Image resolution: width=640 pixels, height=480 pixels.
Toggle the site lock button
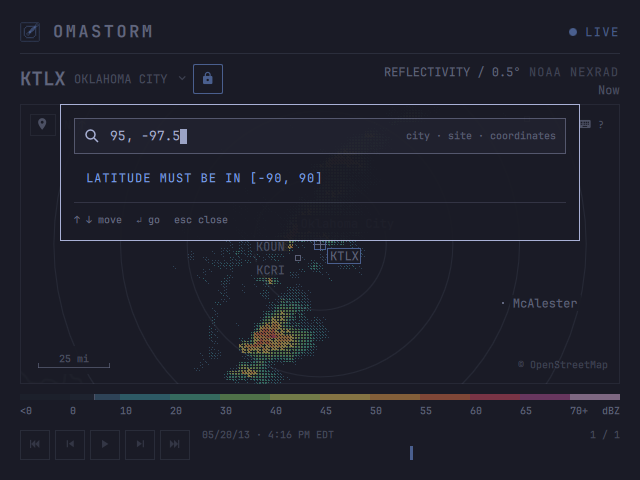(208, 79)
